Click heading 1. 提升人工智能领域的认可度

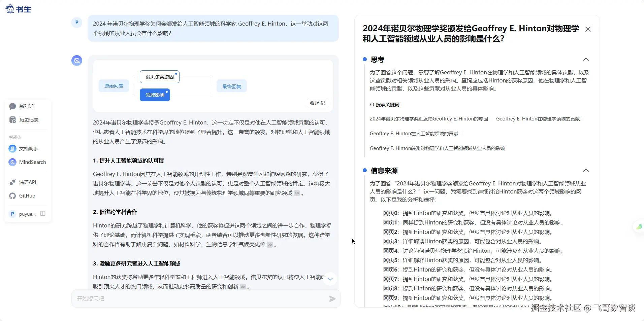coord(129,161)
